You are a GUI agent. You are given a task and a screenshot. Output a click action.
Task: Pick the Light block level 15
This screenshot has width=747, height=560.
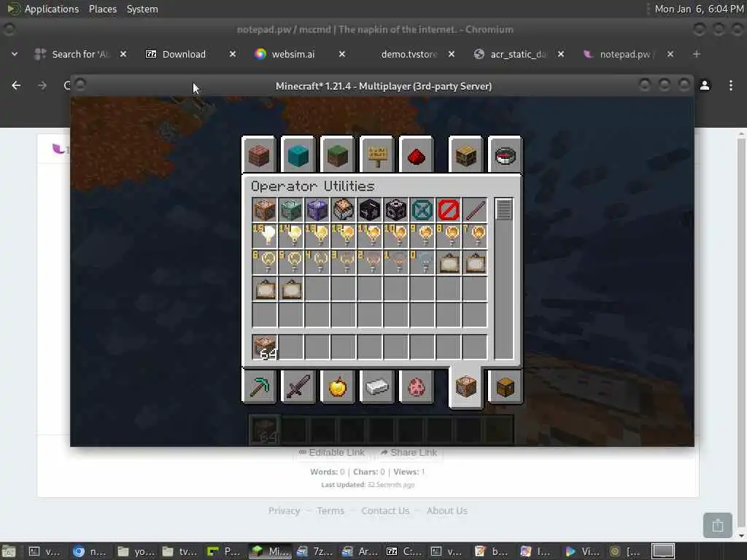[264, 236]
